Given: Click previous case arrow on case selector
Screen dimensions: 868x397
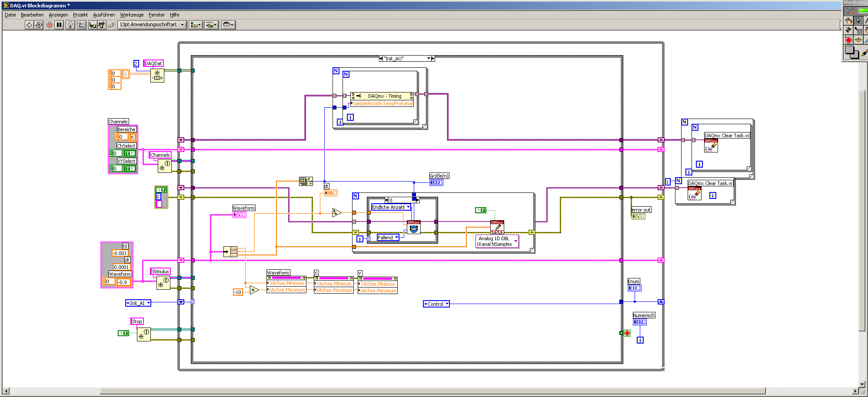Looking at the screenshot, I should [x=381, y=58].
